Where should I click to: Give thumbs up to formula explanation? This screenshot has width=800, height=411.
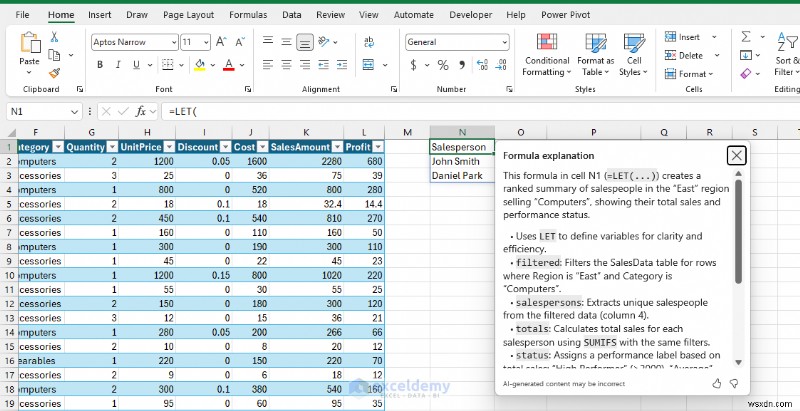[717, 383]
